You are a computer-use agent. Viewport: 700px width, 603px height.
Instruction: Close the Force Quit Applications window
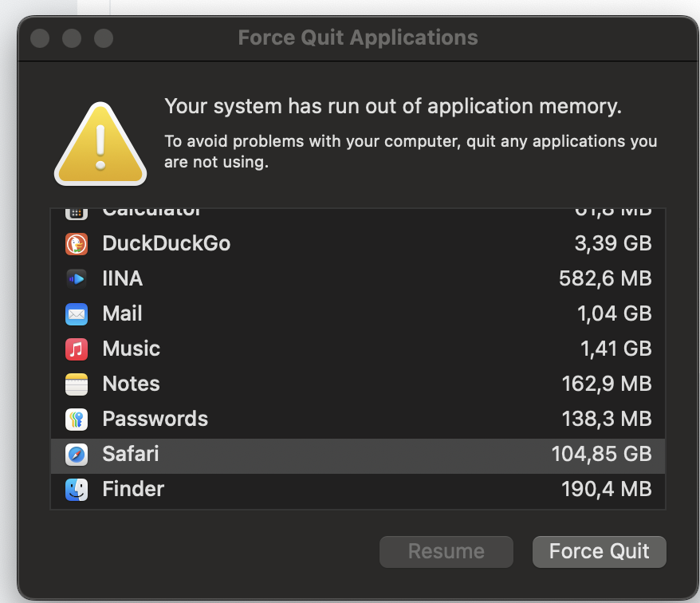(40, 37)
